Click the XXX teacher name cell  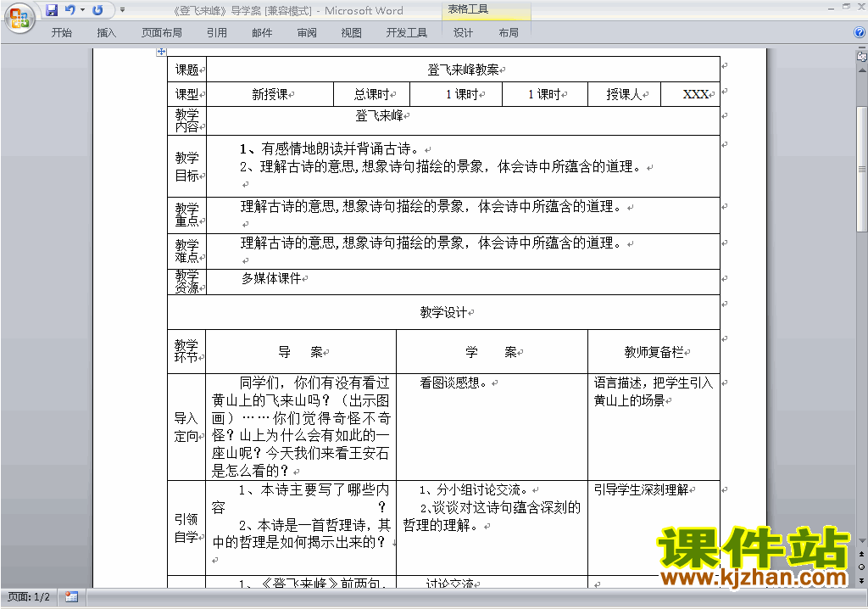pos(690,94)
